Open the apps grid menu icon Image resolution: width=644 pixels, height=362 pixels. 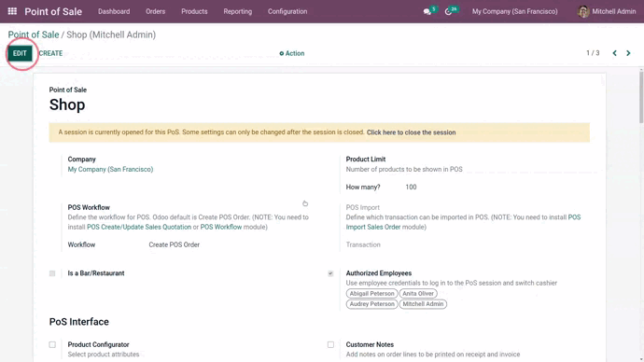(12, 11)
